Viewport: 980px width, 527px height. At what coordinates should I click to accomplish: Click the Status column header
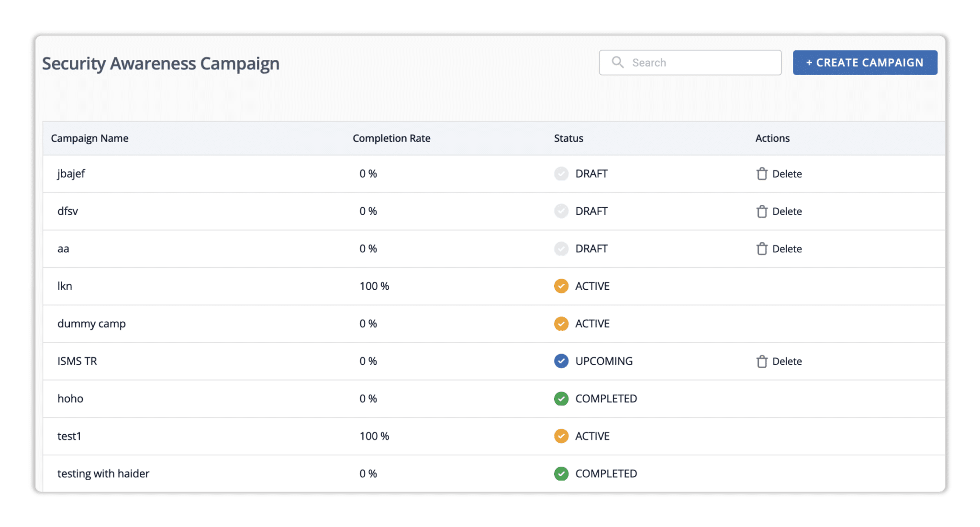[x=568, y=138]
